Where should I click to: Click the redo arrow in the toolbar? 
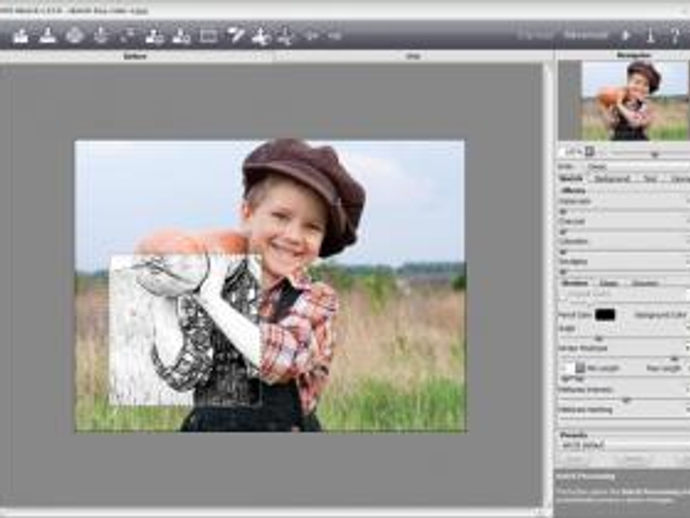point(335,35)
